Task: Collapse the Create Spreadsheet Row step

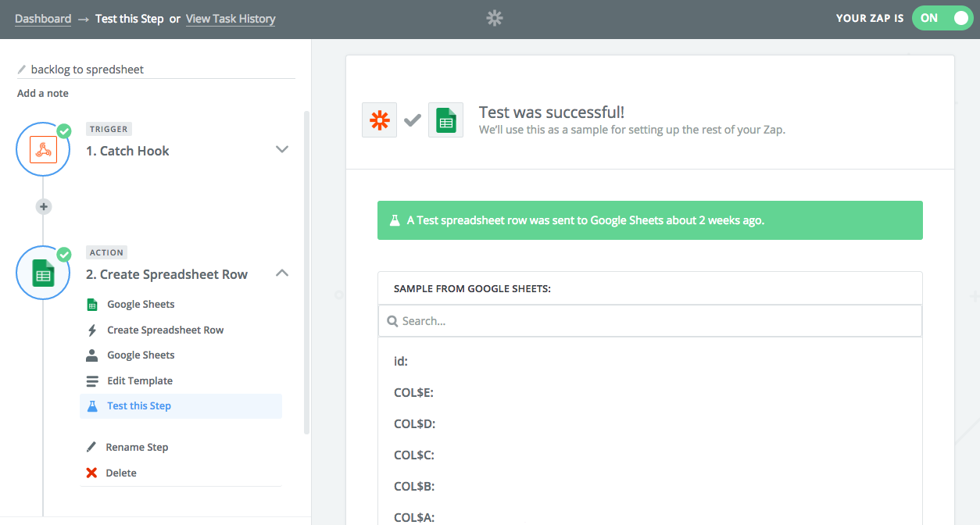Action: click(x=282, y=273)
